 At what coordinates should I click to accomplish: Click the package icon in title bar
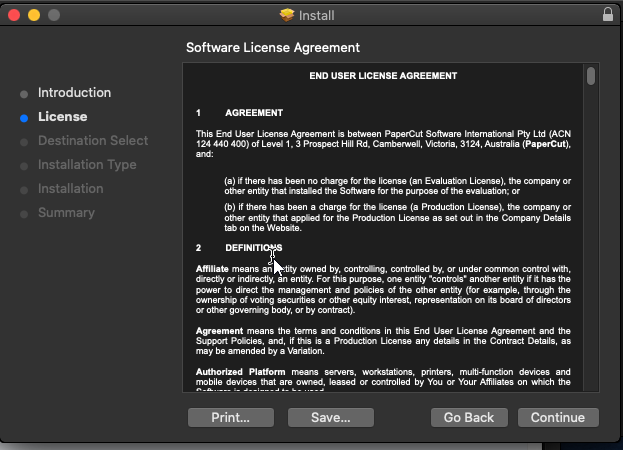(x=287, y=15)
